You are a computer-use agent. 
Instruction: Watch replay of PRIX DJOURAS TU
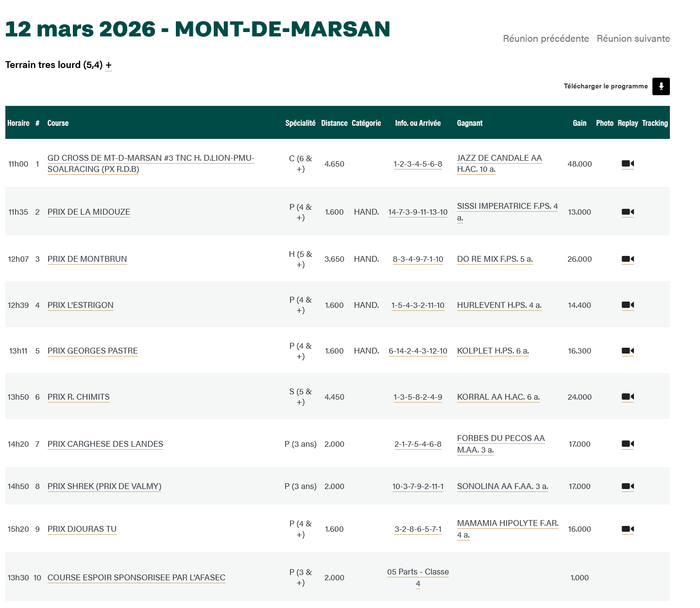point(627,529)
